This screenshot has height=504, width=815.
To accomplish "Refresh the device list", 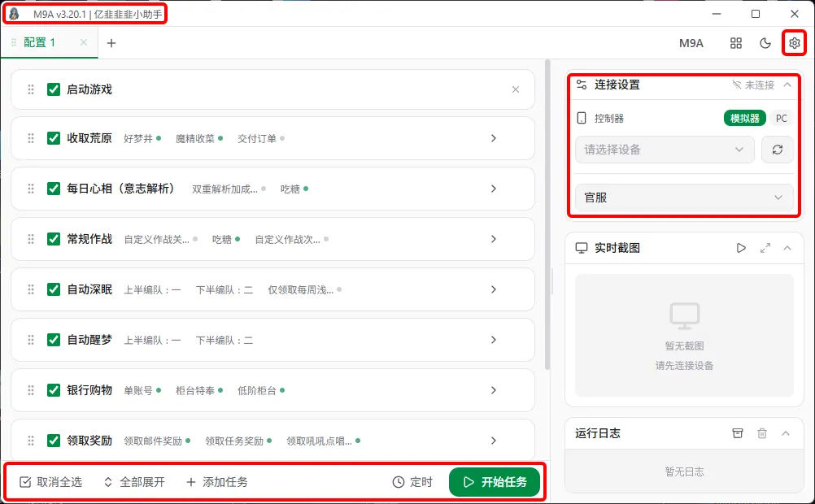I will pyautogui.click(x=778, y=150).
